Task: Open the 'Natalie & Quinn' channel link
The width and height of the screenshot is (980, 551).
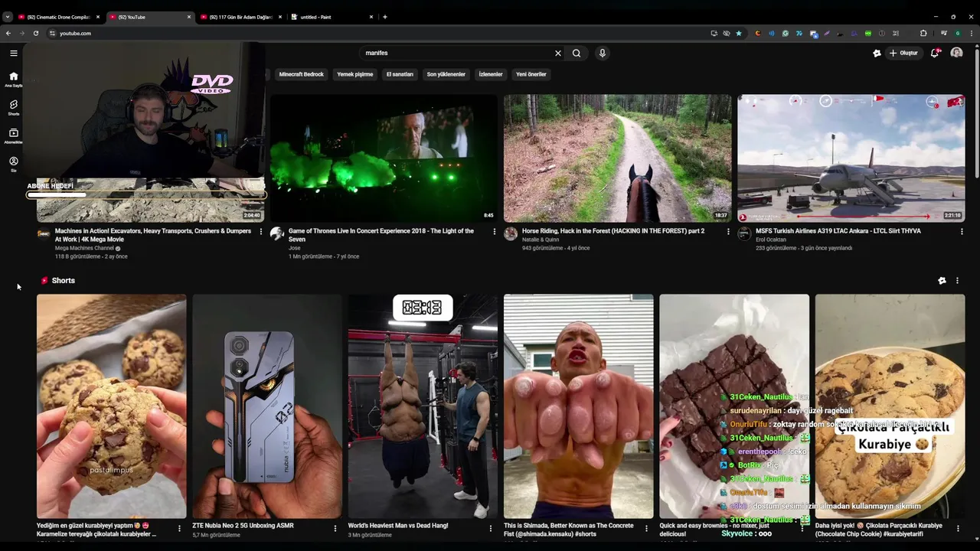Action: pos(541,240)
